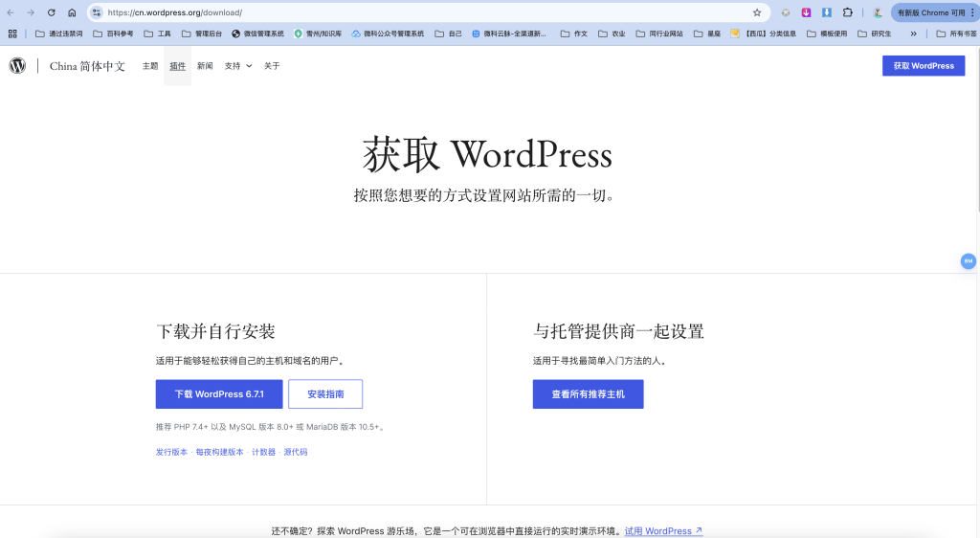Click the 有新版 Chrome 可用 update button

(931, 12)
